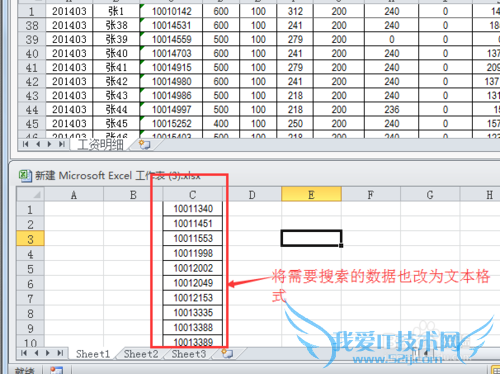Select column A header in lower workbook
Image resolution: width=500 pixels, height=374 pixels.
[x=74, y=195]
